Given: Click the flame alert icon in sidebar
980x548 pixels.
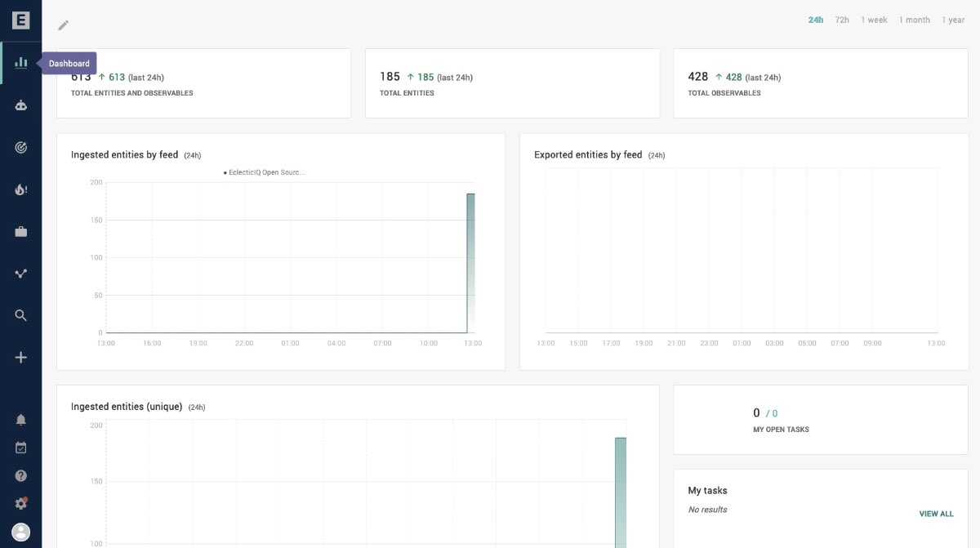Looking at the screenshot, I should click(x=21, y=189).
